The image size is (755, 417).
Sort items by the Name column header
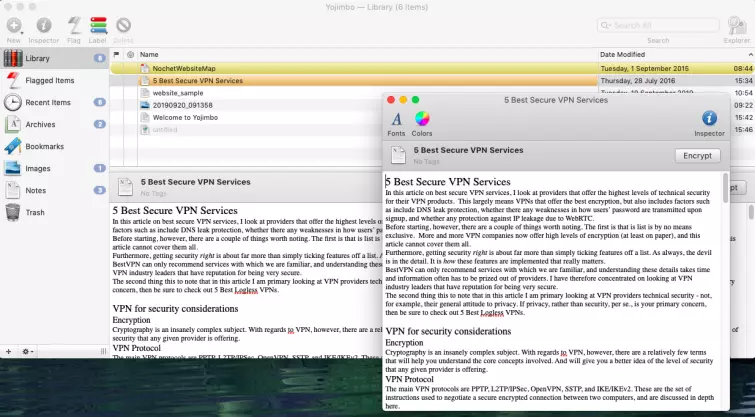tap(149, 54)
